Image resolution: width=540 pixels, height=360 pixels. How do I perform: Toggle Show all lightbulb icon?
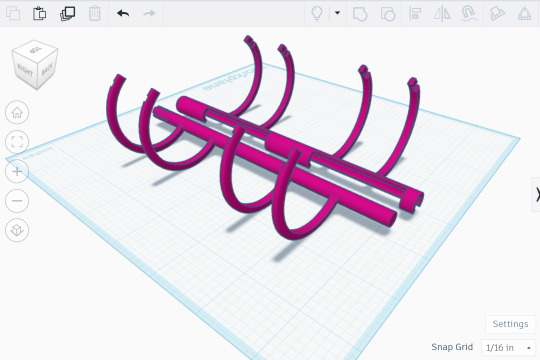pyautogui.click(x=317, y=14)
